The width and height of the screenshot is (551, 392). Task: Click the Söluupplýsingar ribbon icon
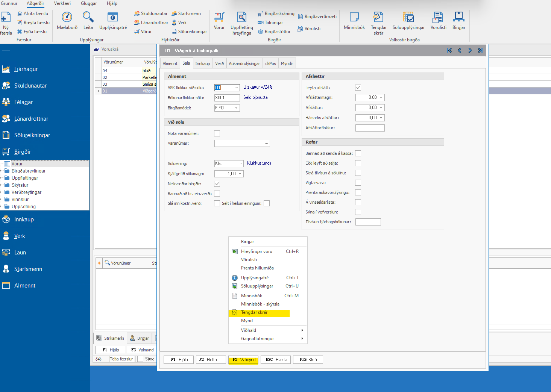pos(408,18)
